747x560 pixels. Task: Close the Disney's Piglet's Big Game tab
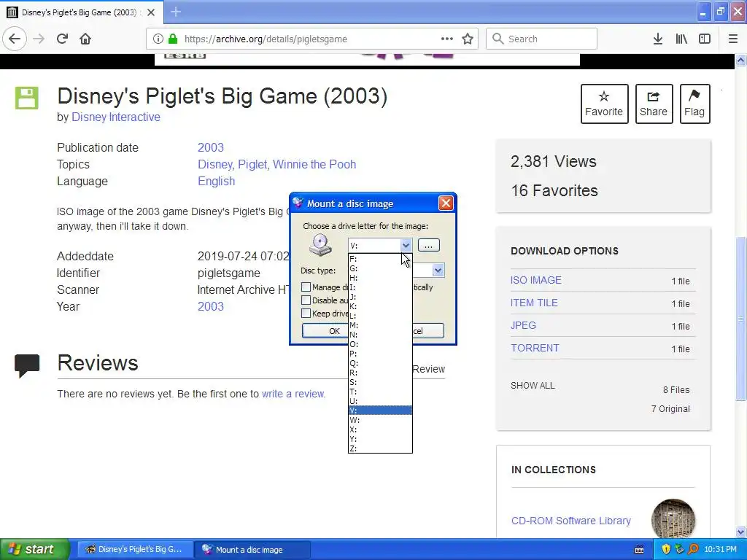point(151,12)
